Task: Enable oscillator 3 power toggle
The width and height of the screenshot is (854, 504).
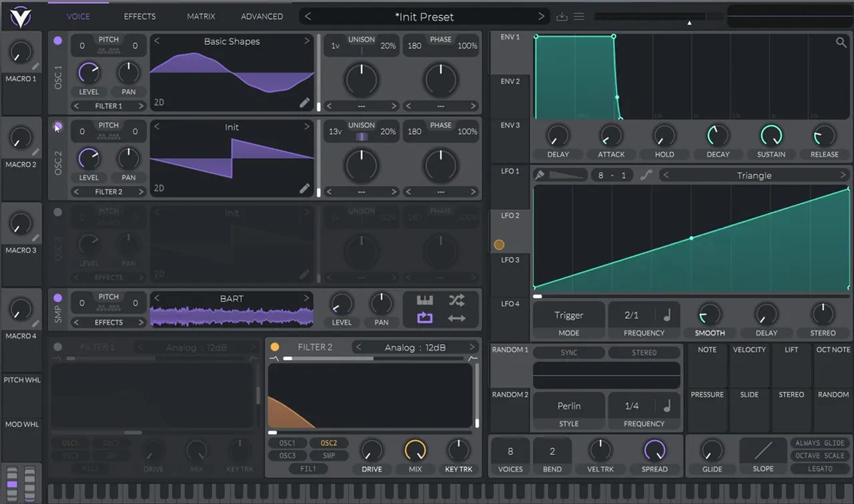Action: point(58,213)
